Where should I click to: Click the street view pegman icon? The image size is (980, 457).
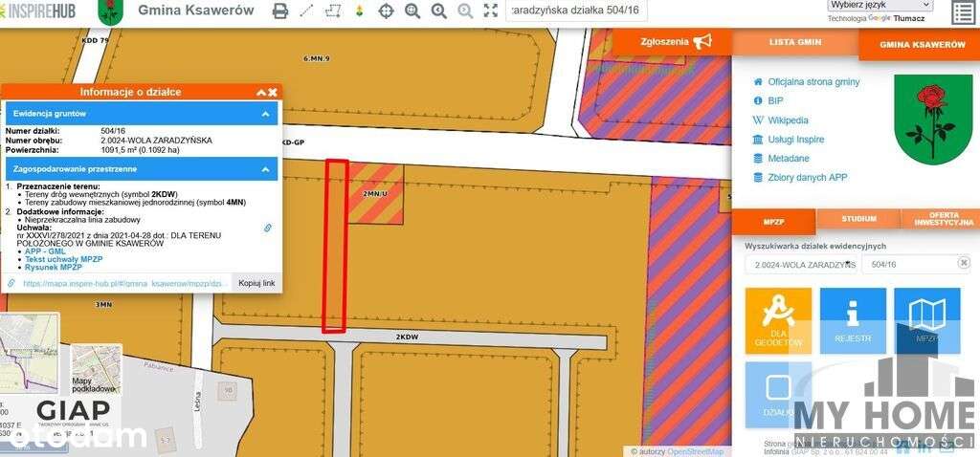(360, 11)
